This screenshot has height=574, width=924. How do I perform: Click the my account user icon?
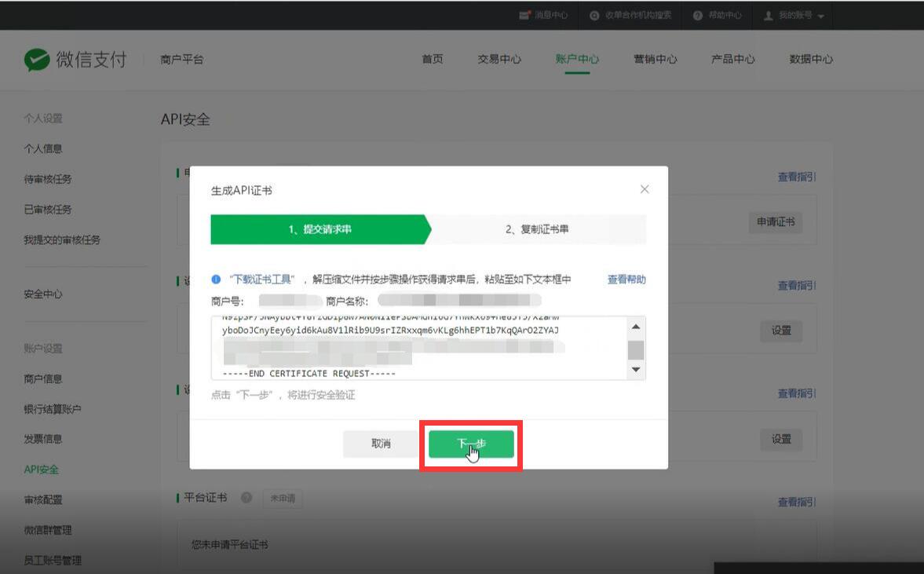pyautogui.click(x=769, y=16)
